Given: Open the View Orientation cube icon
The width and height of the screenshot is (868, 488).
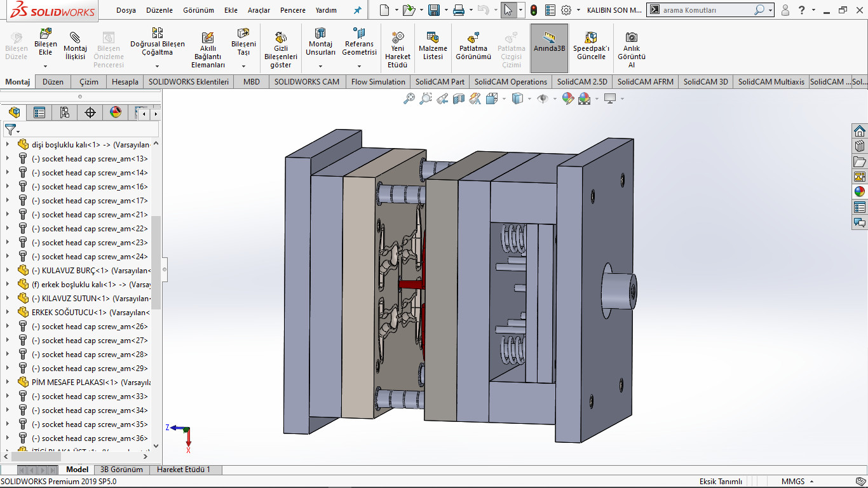Looking at the screenshot, I should pyautogui.click(x=492, y=98).
